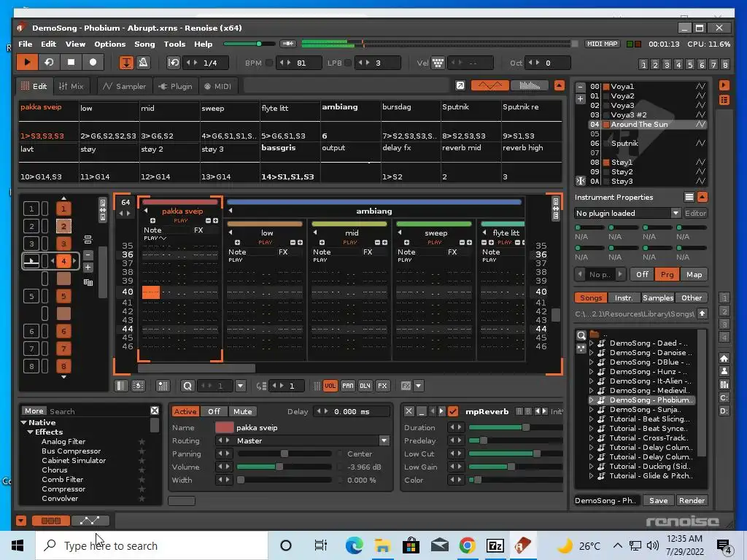Open the Song menu
Screen dimensions: 747x560
pos(144,44)
